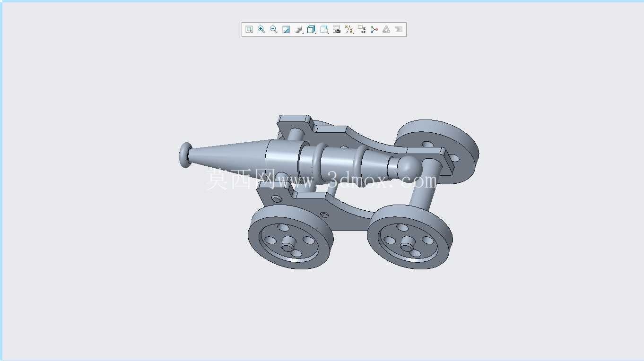The width and height of the screenshot is (644, 361).
Task: Toggle the spin center icon
Action: point(374,29)
